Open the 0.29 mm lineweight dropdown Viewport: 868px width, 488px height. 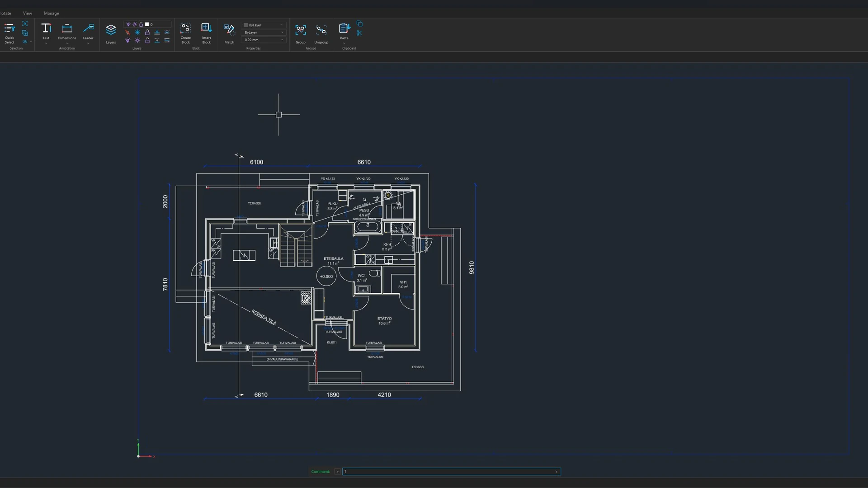click(x=264, y=40)
